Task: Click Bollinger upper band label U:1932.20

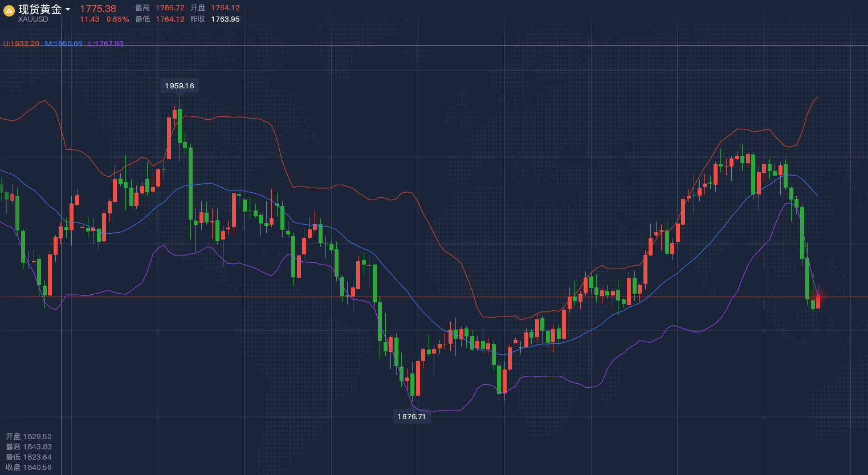Action: 21,44
